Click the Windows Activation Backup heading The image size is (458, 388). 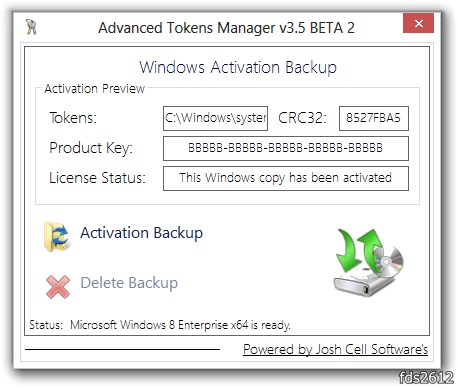(x=238, y=68)
